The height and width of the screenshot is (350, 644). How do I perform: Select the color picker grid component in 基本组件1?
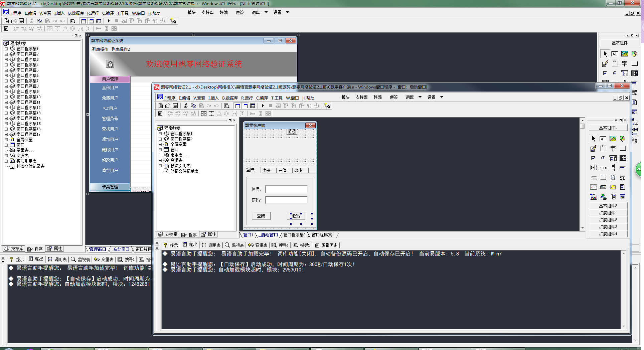tap(594, 197)
